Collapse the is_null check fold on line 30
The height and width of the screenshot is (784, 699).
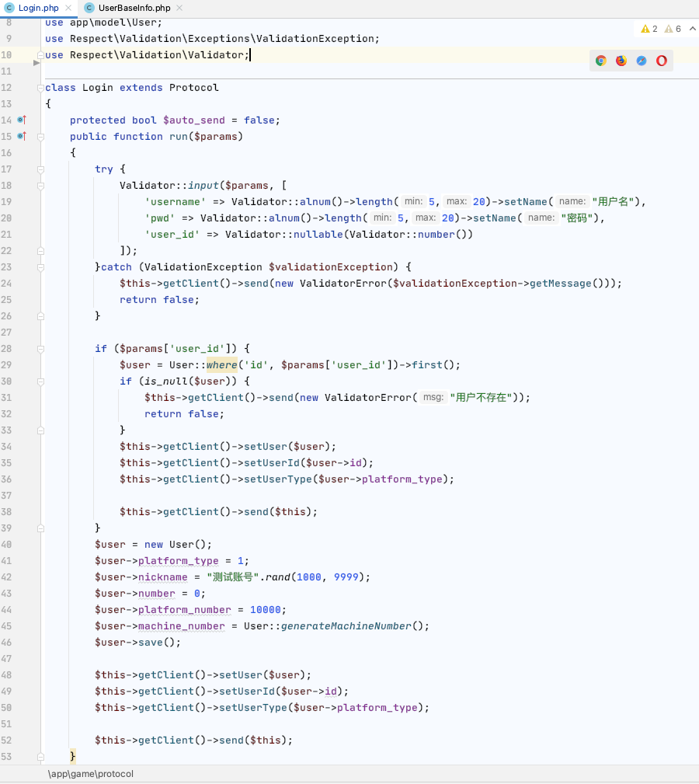tap(40, 382)
